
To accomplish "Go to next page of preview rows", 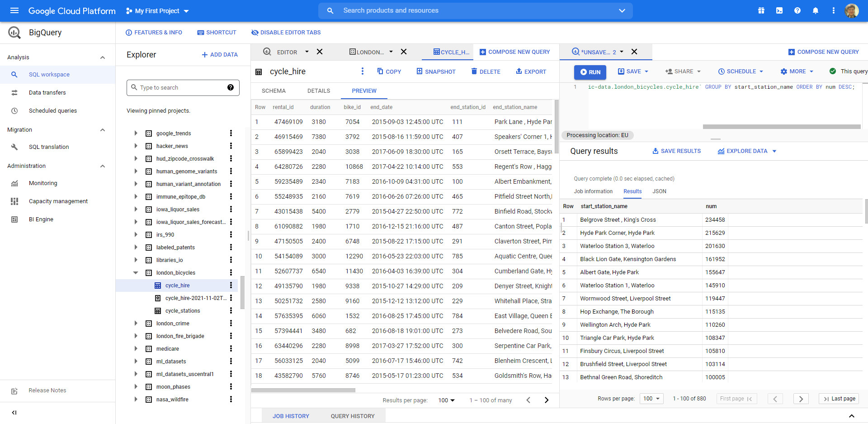I will (547, 400).
